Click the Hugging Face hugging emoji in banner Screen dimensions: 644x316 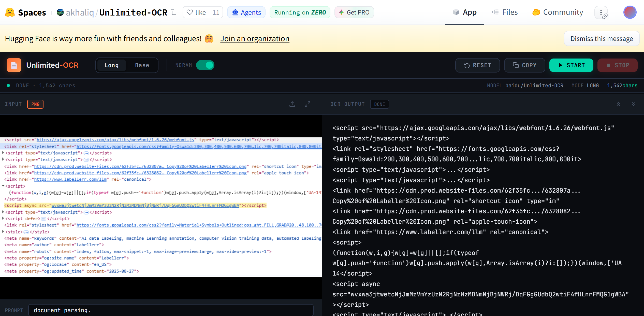point(209,38)
